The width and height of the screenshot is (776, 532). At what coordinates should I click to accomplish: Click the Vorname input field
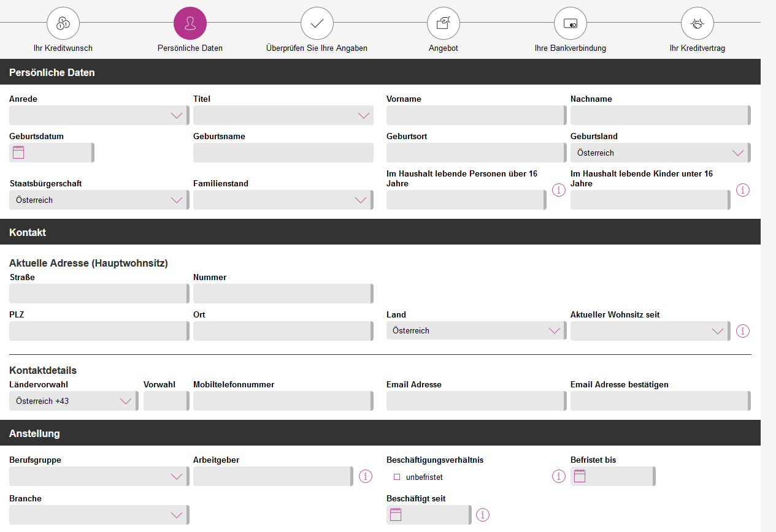475,115
